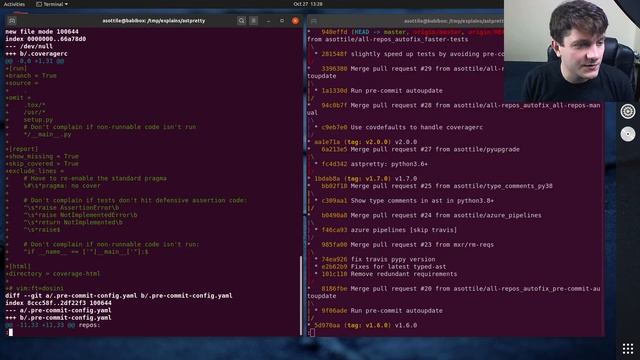Click the left terminal title bar text
Viewport: 640px width, 360px height.
coord(153,20)
